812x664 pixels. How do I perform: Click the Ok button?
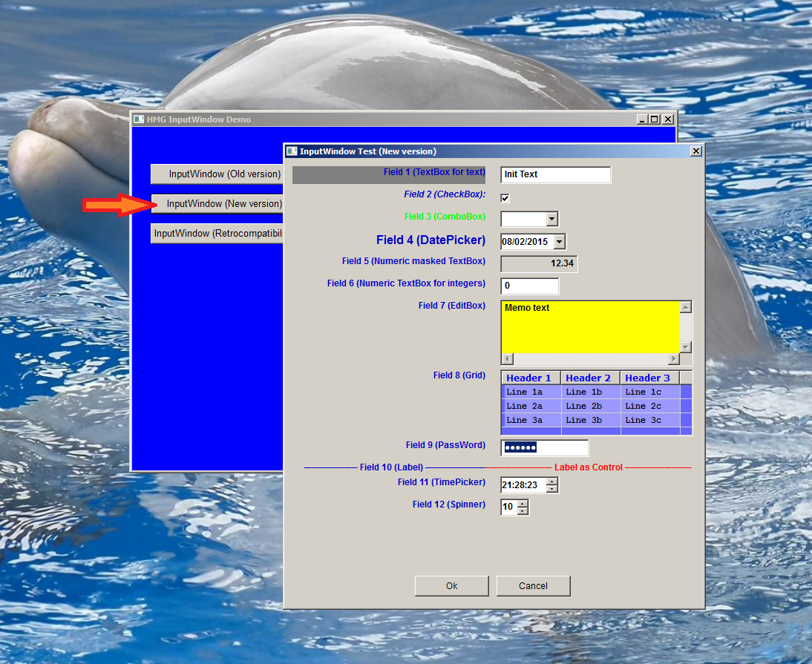(x=451, y=585)
